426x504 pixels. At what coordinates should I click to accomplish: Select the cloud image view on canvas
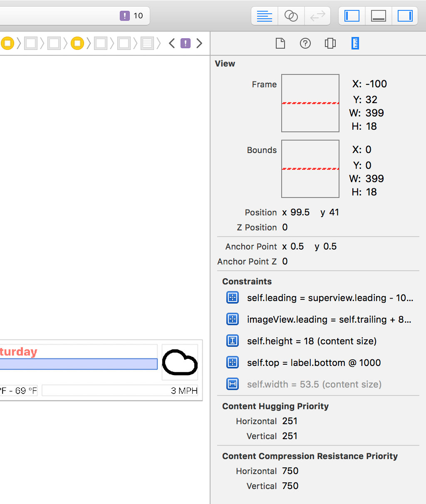(180, 362)
